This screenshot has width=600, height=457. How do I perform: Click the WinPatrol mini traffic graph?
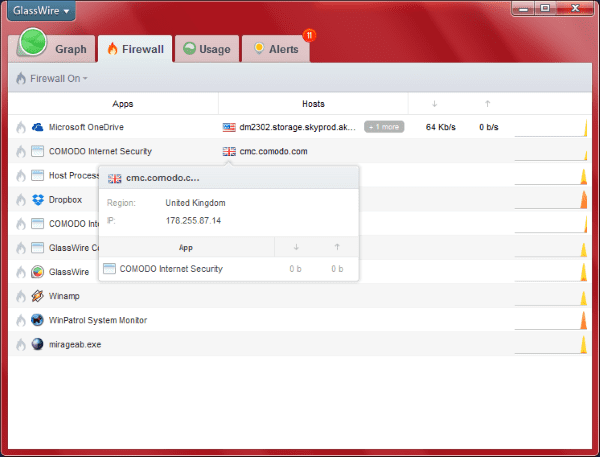(x=551, y=320)
